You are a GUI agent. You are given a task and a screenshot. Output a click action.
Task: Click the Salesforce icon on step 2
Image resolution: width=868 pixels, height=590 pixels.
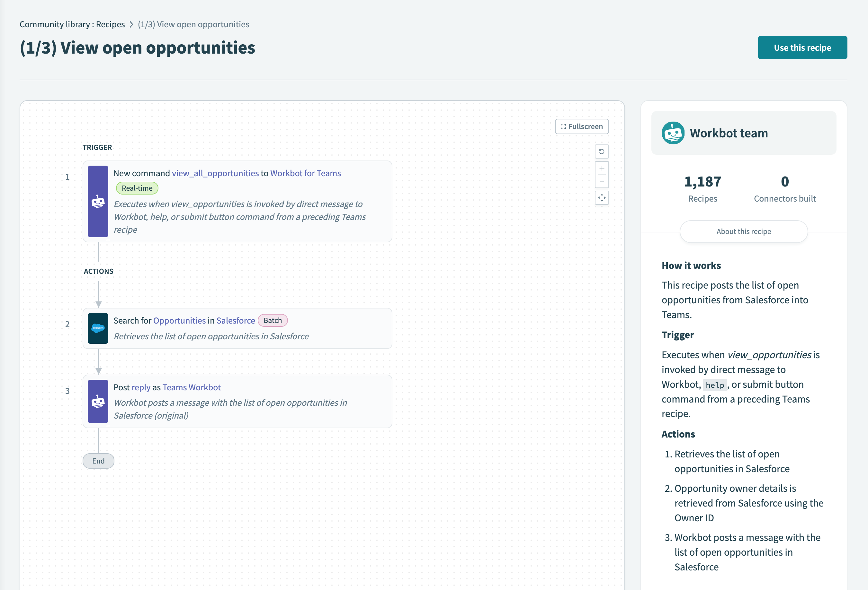pyautogui.click(x=98, y=328)
